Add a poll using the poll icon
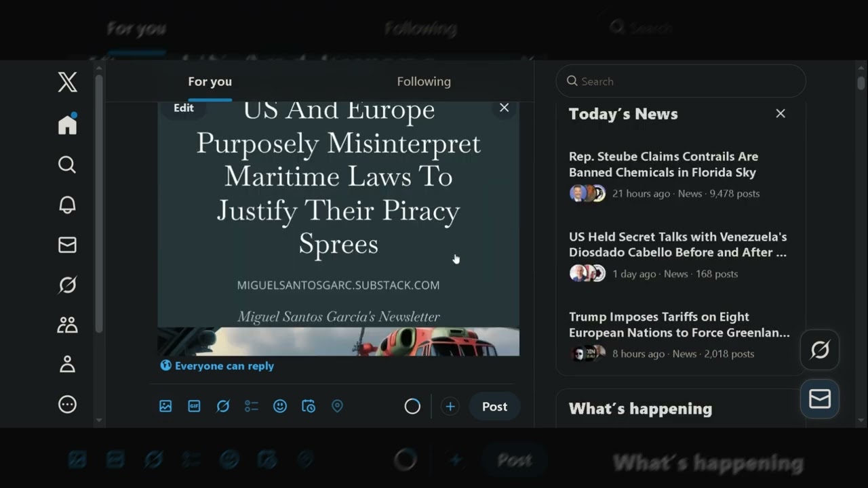 (252, 406)
